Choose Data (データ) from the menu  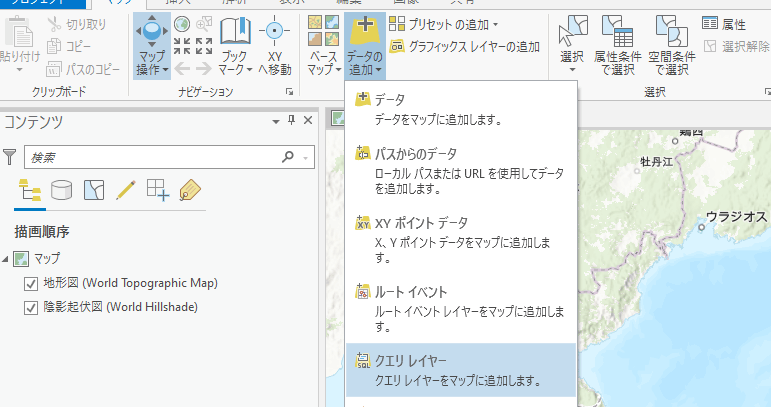pyautogui.click(x=461, y=109)
